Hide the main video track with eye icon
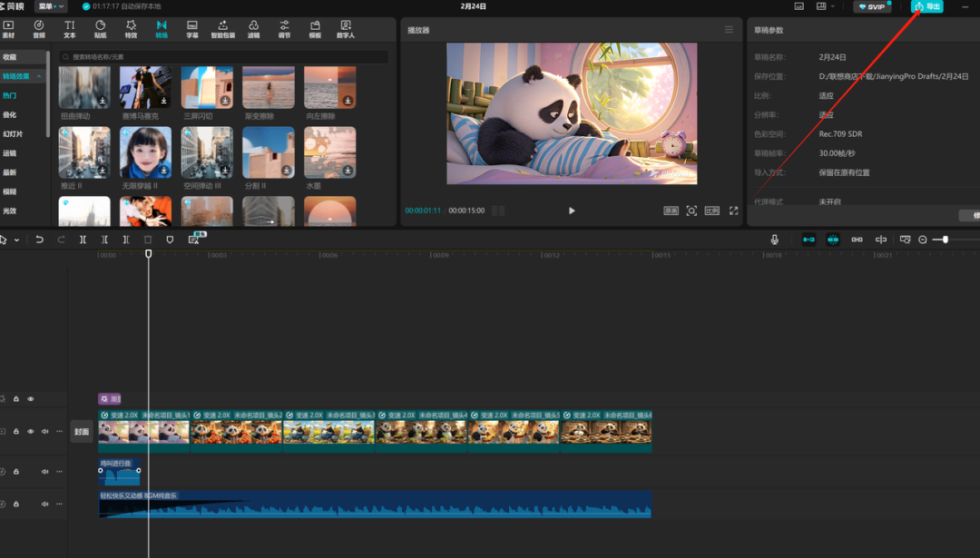 pos(30,431)
